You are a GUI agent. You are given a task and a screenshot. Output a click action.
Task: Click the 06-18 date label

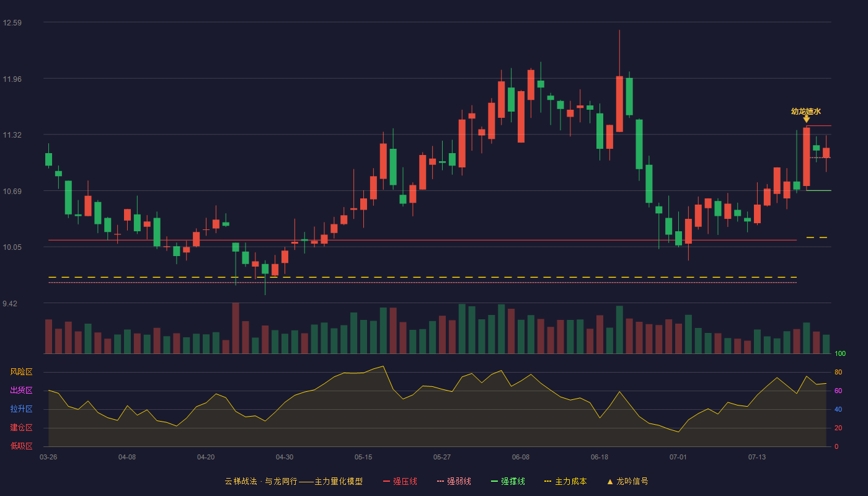coord(600,457)
